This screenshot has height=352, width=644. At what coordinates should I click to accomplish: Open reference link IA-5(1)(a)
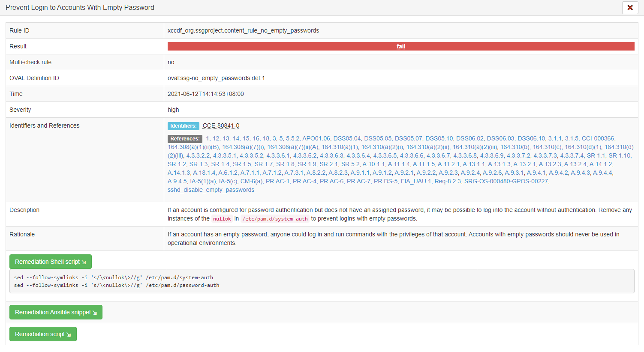[203, 181]
